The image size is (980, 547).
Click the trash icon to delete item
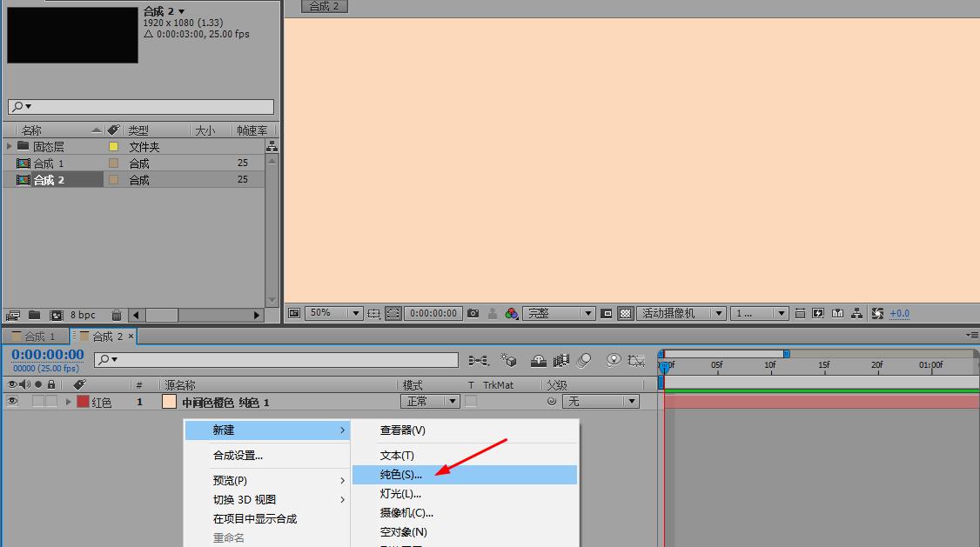117,315
